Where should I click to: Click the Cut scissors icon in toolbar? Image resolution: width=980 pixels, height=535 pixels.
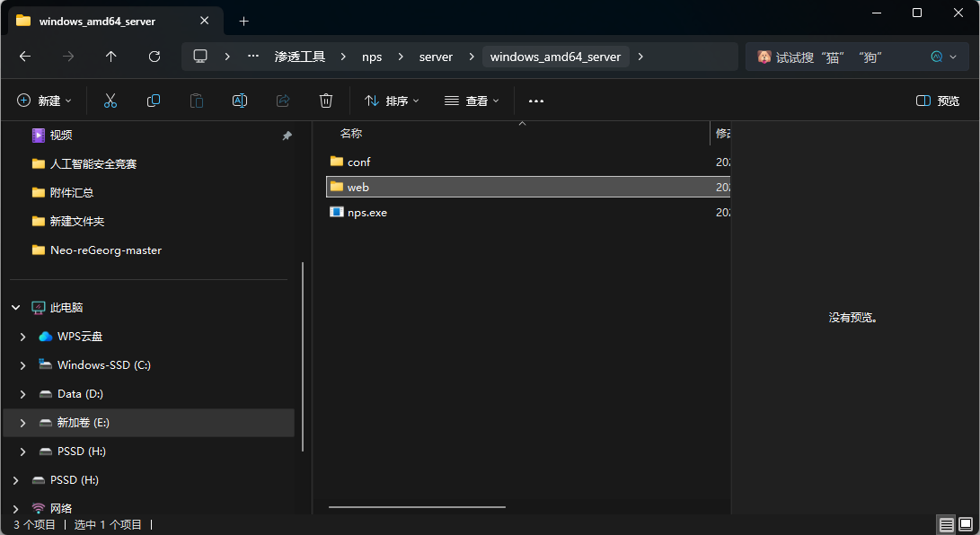[x=110, y=101]
